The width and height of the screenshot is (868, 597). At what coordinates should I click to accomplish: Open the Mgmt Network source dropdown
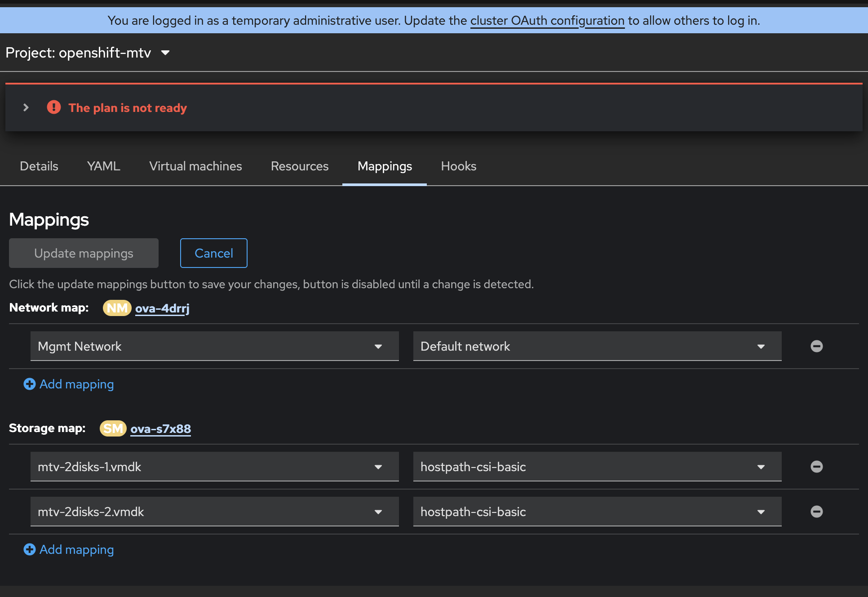214,346
